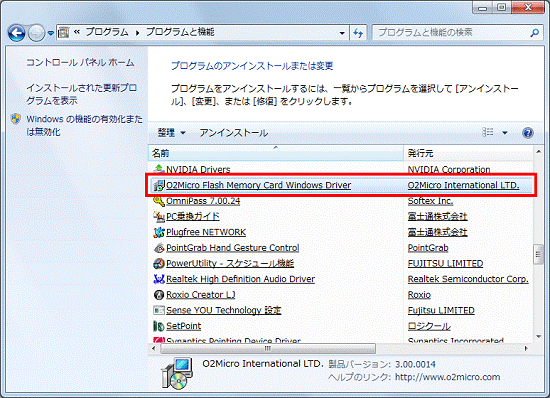550x398 pixels.
Task: Focus the プログラムと機能の検索 search box
Action: click(451, 33)
